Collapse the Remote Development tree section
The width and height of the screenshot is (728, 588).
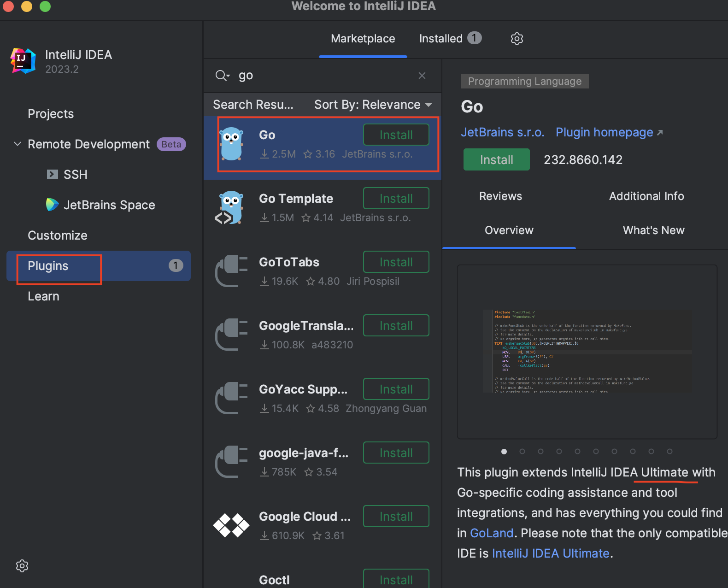[x=18, y=144]
